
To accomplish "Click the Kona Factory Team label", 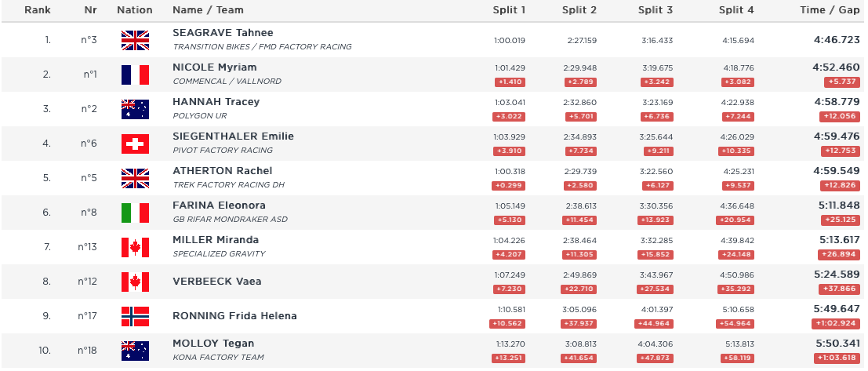I will point(218,358).
